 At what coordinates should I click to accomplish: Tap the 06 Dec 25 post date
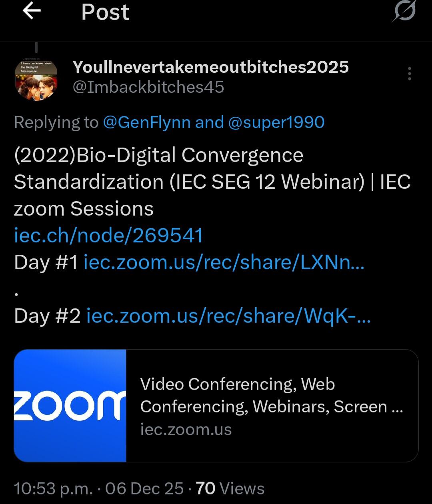[144, 488]
